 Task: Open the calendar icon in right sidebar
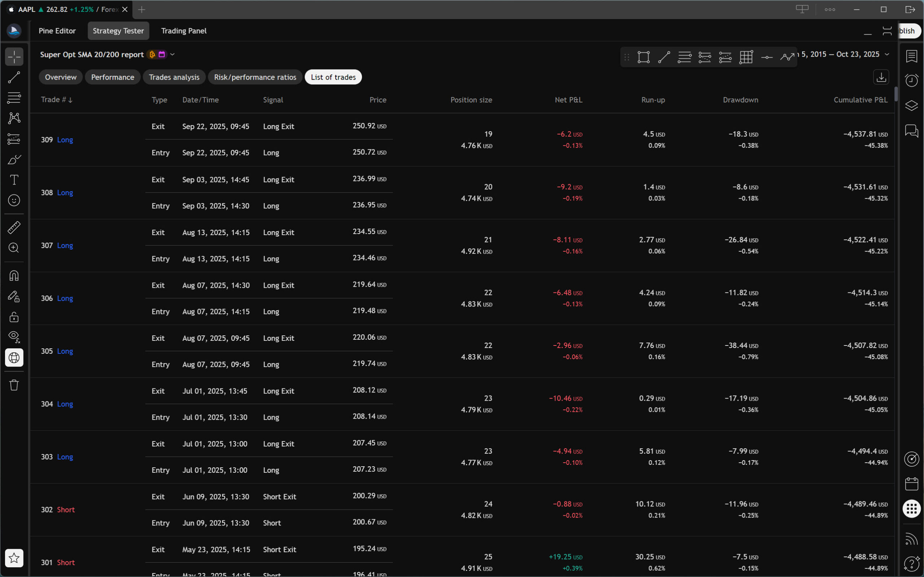tap(911, 484)
